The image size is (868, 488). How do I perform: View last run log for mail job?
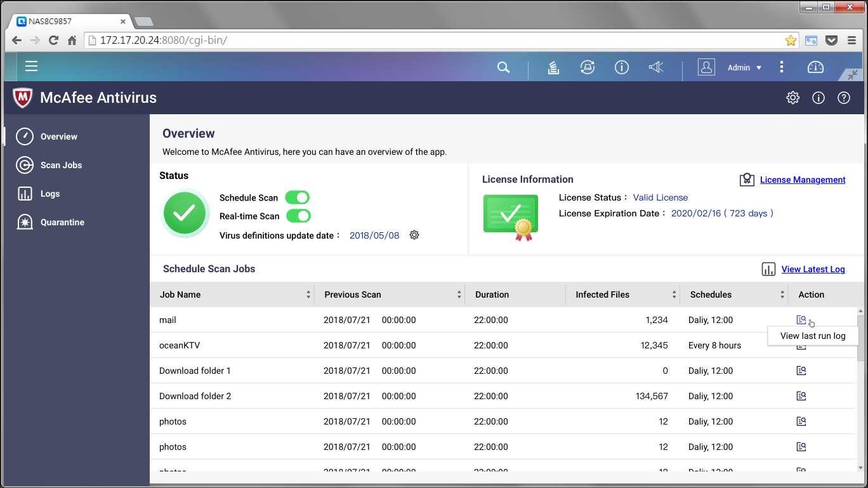[801, 320]
